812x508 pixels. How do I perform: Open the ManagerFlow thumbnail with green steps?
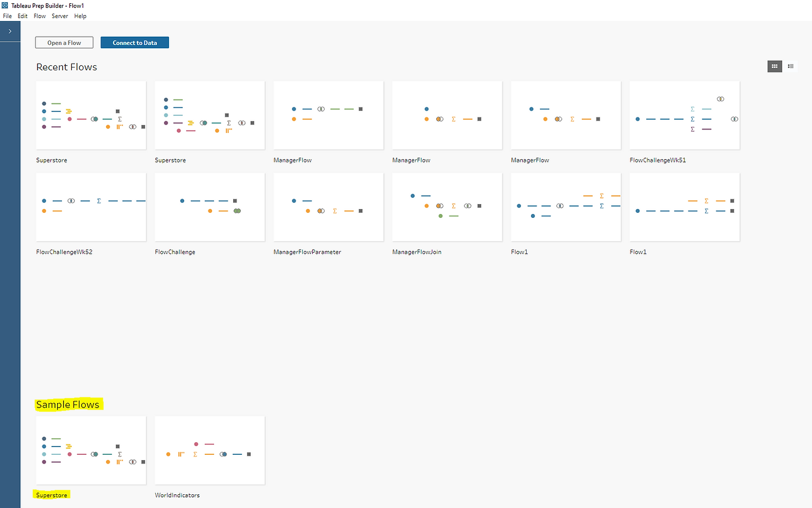(329, 115)
